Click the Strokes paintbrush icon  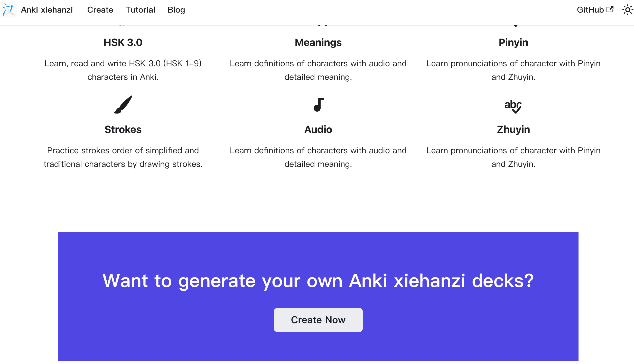123,104
